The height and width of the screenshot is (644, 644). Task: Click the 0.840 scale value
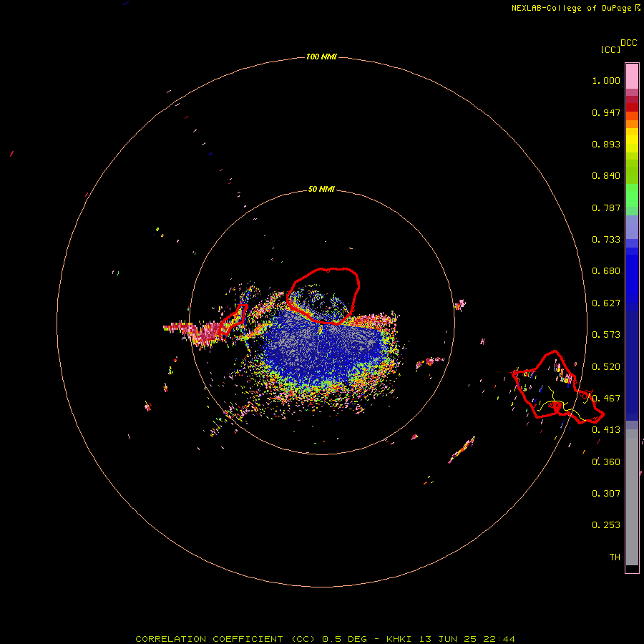pyautogui.click(x=606, y=176)
